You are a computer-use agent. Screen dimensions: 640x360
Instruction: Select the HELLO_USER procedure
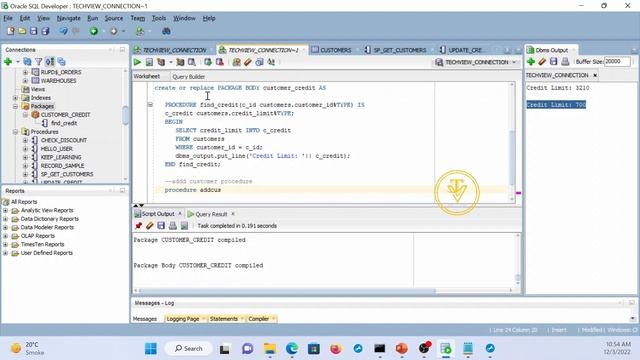point(57,149)
